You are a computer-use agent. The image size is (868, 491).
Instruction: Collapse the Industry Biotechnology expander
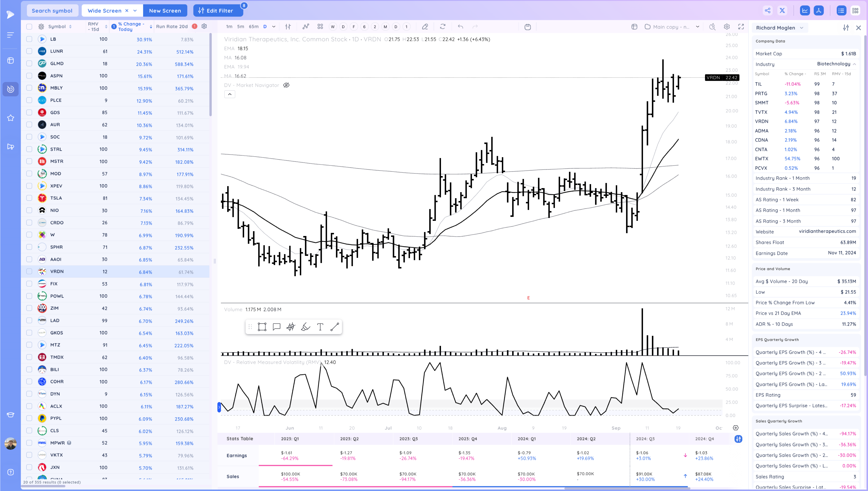854,64
